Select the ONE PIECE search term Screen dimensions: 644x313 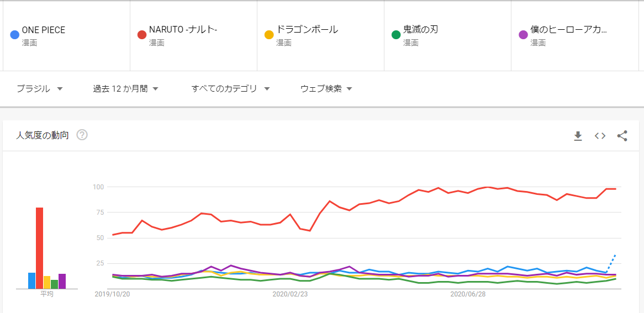click(x=44, y=30)
